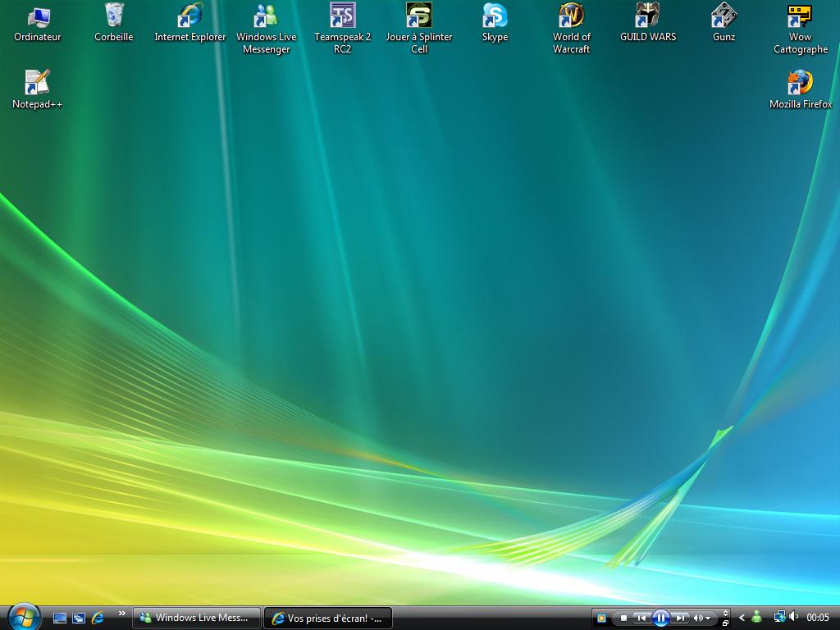Show hidden system tray icons arrow
Screen dimensions: 840x630
click(742, 619)
